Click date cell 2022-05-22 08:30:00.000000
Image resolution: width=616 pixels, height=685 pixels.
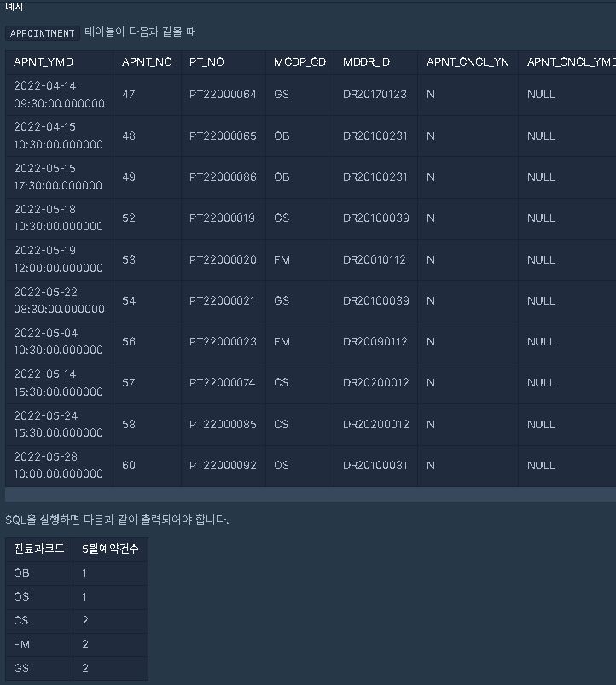coord(59,300)
